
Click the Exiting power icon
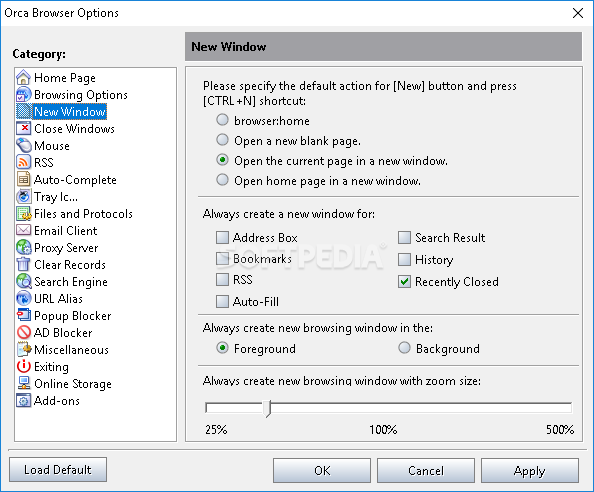tap(23, 367)
